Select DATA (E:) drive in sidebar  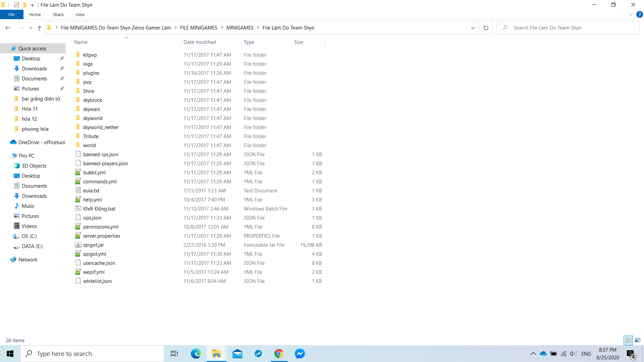pos(32,246)
